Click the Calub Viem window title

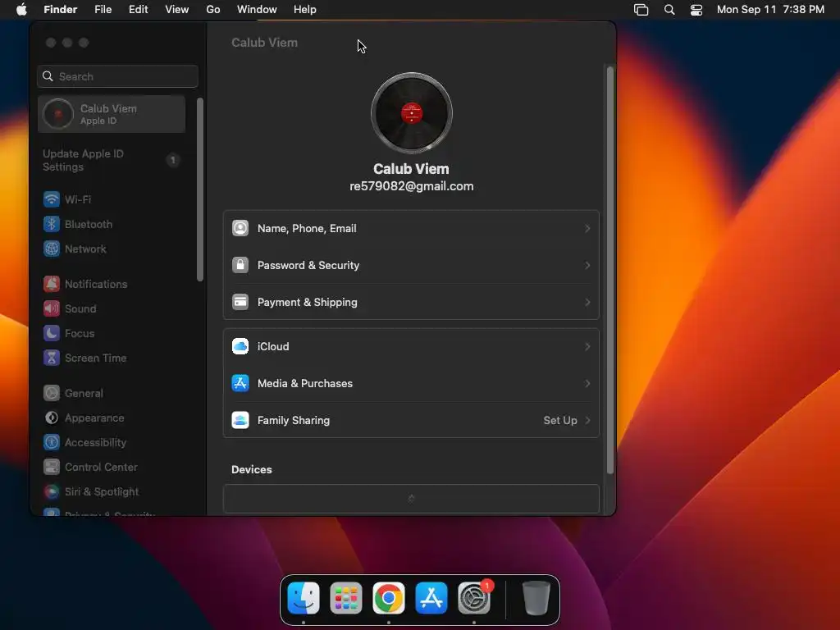[265, 43]
